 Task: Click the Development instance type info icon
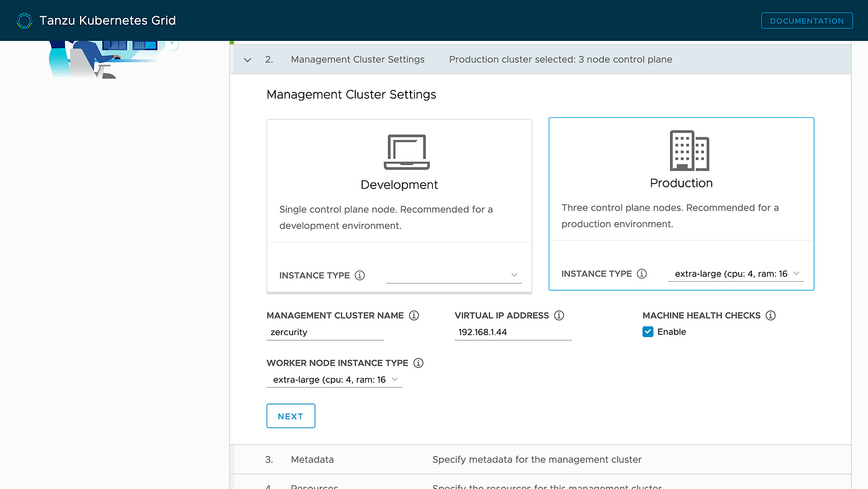tap(360, 276)
